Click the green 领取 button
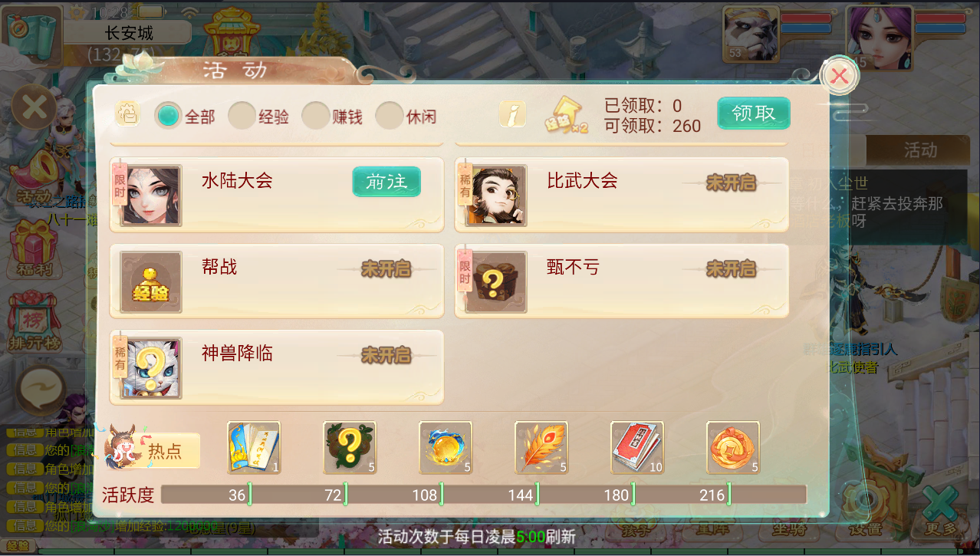The width and height of the screenshot is (980, 556). click(754, 114)
